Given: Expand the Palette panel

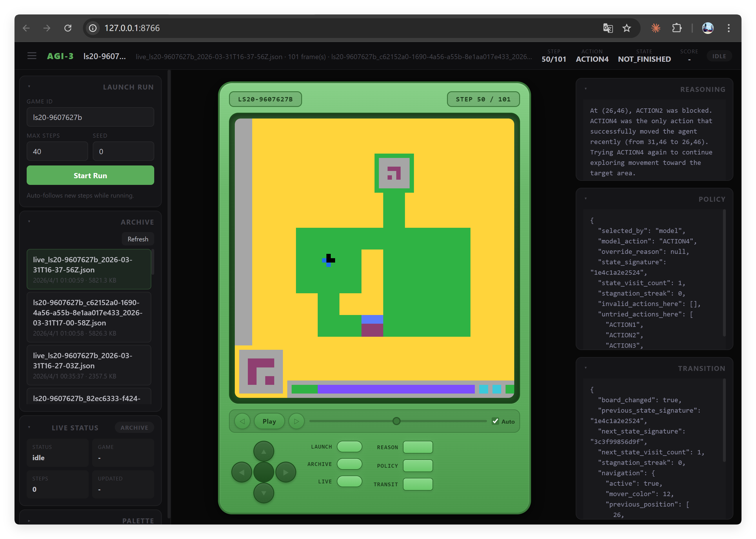Looking at the screenshot, I should [29, 521].
